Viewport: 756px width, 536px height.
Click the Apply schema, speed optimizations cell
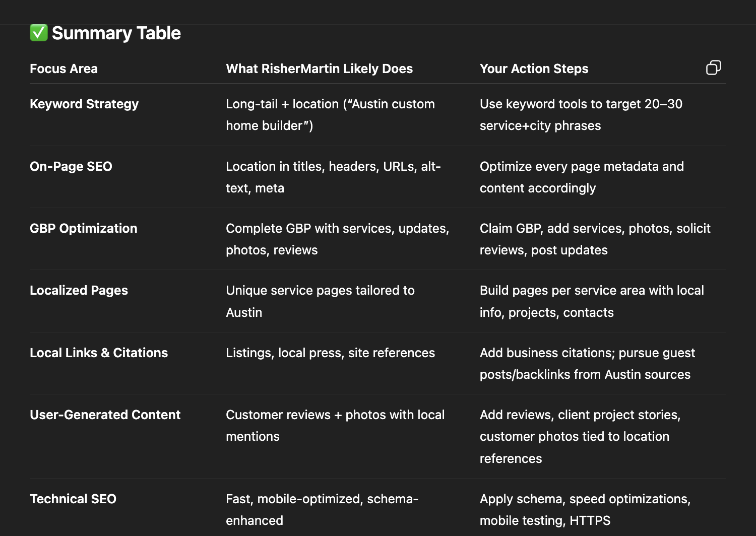(x=585, y=510)
